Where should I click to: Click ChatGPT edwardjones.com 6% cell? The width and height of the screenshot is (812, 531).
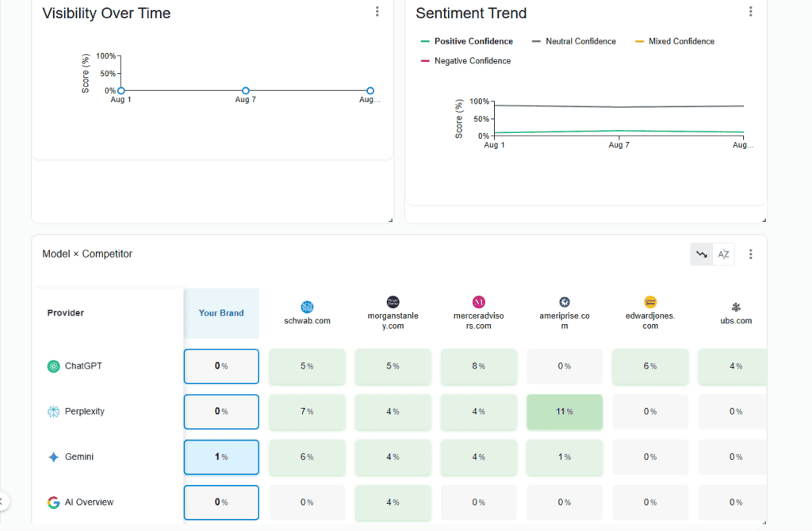650,366
